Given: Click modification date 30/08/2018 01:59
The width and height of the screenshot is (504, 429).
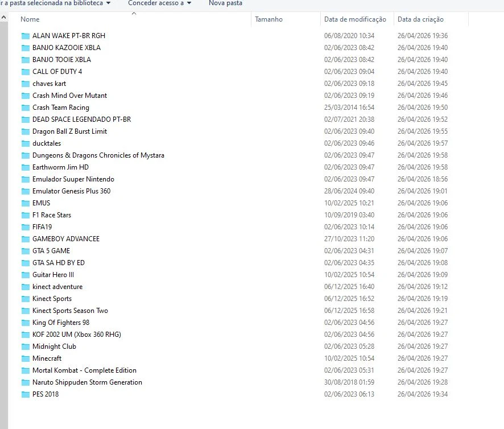Looking at the screenshot, I should [x=349, y=382].
